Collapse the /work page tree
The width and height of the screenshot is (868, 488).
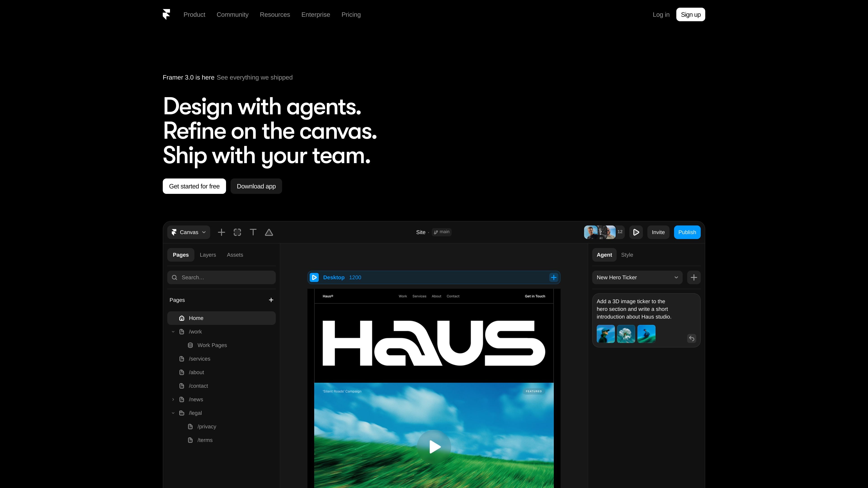click(173, 332)
